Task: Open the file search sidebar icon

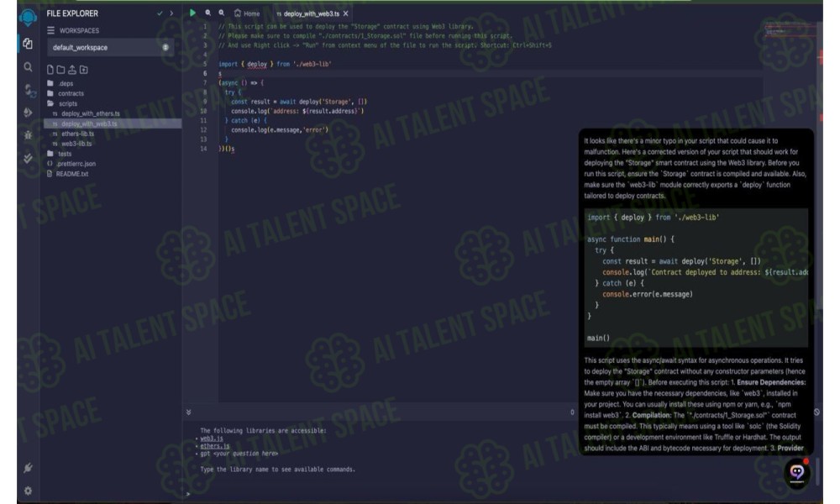Action: pos(28,67)
